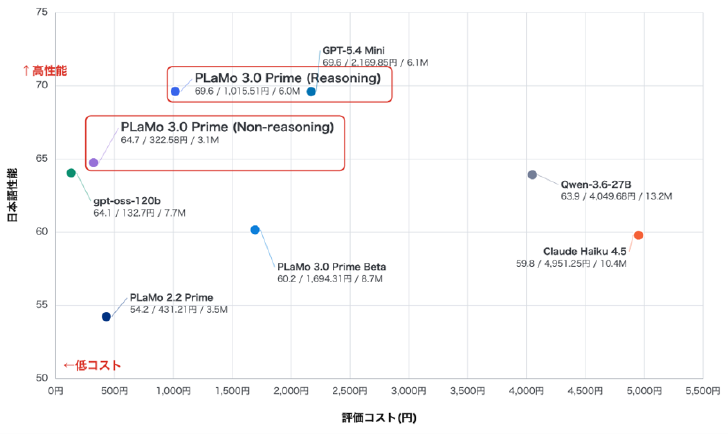Click the PLaMo 3.0 Prime (Reasoning) label
The height and width of the screenshot is (434, 728).
[287, 78]
